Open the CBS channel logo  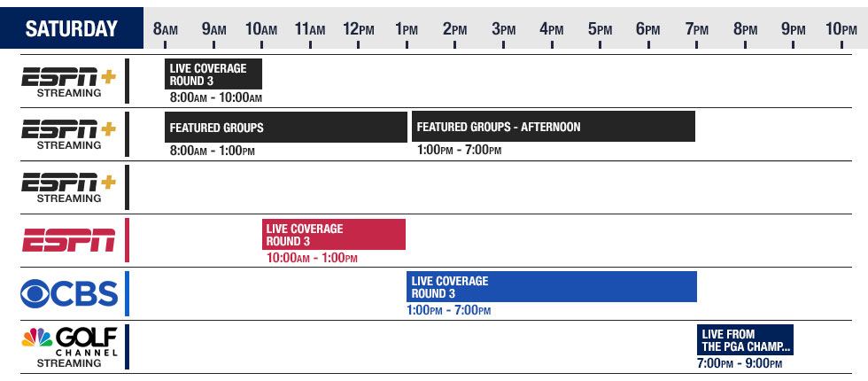pos(69,293)
